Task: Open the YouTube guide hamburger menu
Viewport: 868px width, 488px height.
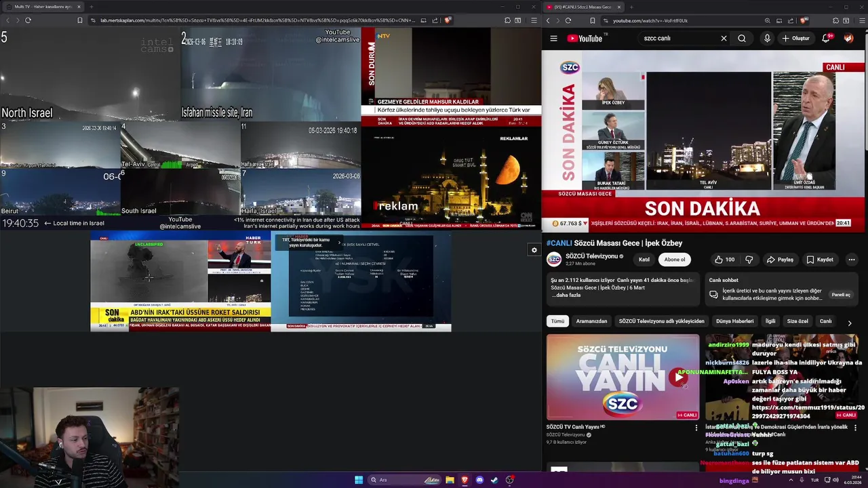Action: point(553,39)
